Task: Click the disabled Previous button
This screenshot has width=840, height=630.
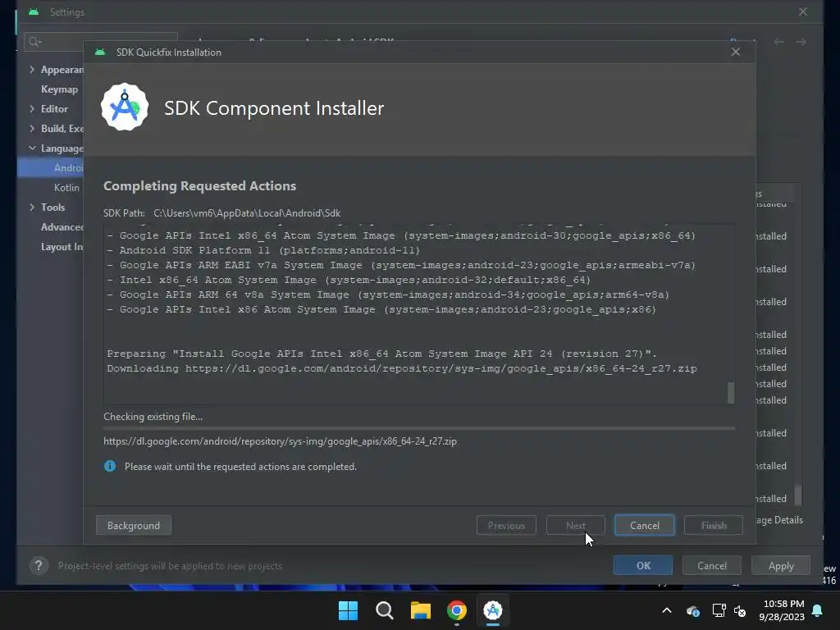Action: pos(506,526)
